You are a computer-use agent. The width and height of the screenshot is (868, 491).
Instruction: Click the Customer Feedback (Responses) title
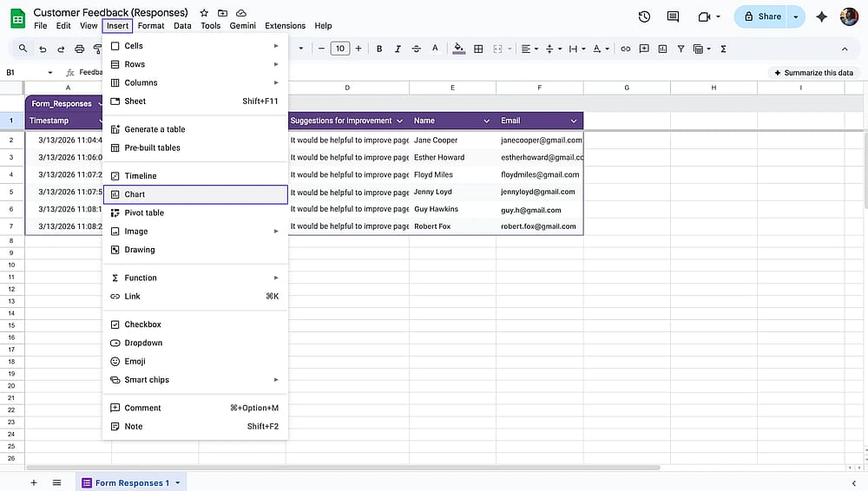pyautogui.click(x=111, y=12)
